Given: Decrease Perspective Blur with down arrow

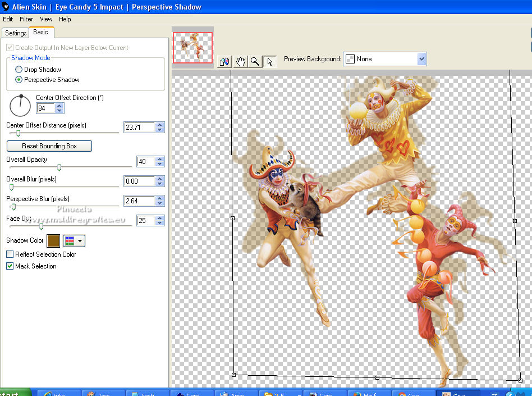Looking at the screenshot, I should [160, 203].
